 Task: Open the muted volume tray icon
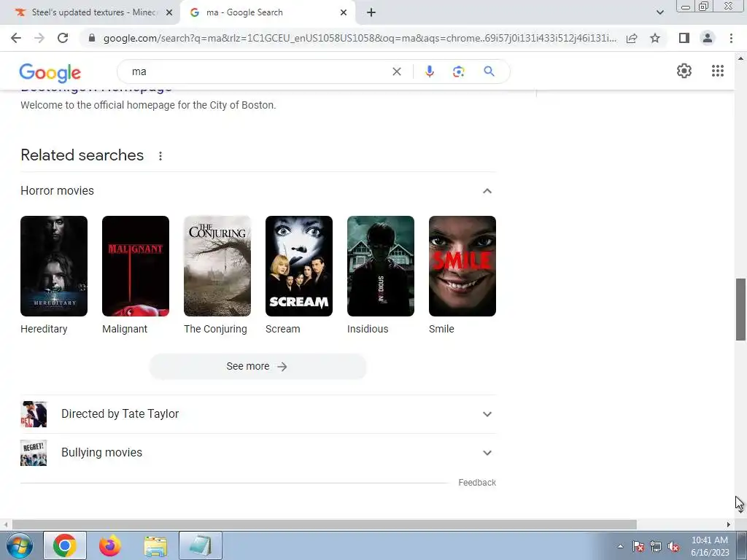coord(673,547)
